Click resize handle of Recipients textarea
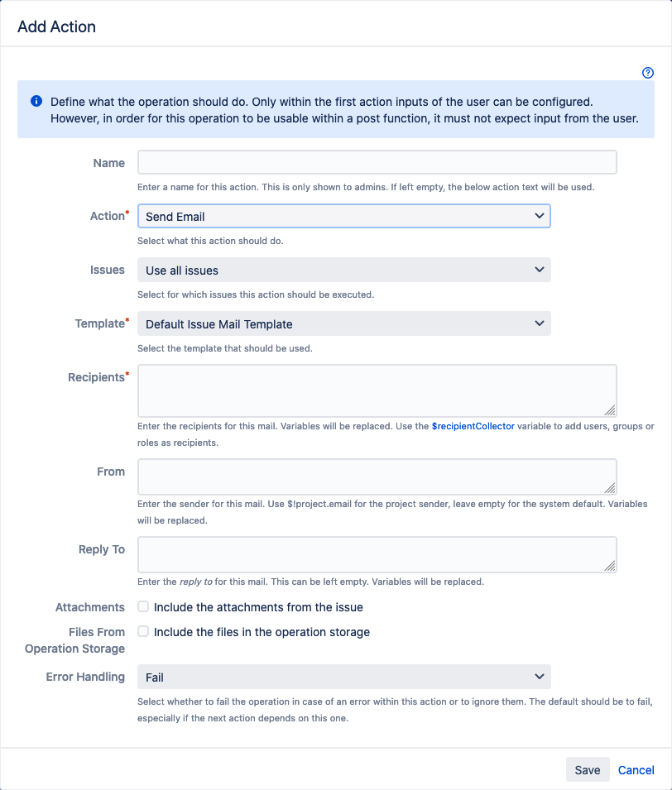 click(610, 409)
